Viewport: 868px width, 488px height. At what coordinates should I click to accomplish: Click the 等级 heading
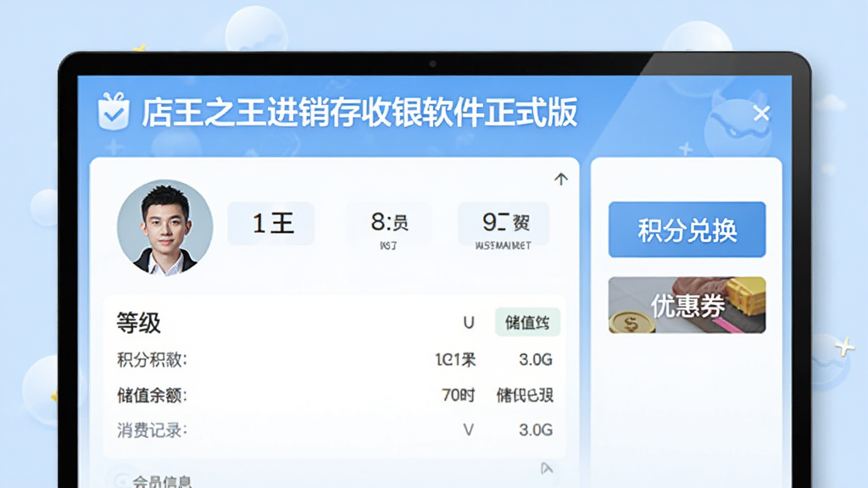(138, 323)
